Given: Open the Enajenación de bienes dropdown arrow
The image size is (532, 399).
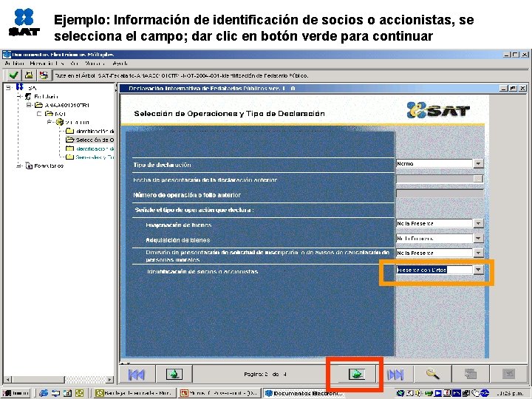Looking at the screenshot, I should 478,224.
